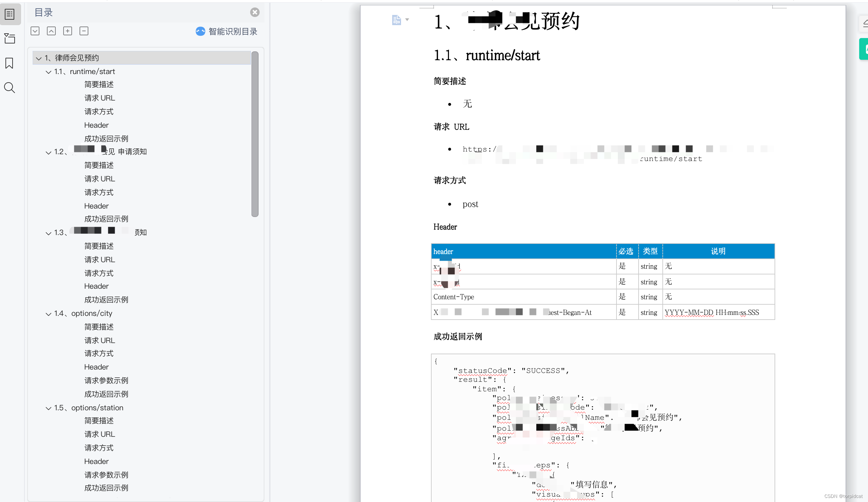Click plus icon to promote outline level
Viewport: 868px width, 502px height.
tap(68, 31)
